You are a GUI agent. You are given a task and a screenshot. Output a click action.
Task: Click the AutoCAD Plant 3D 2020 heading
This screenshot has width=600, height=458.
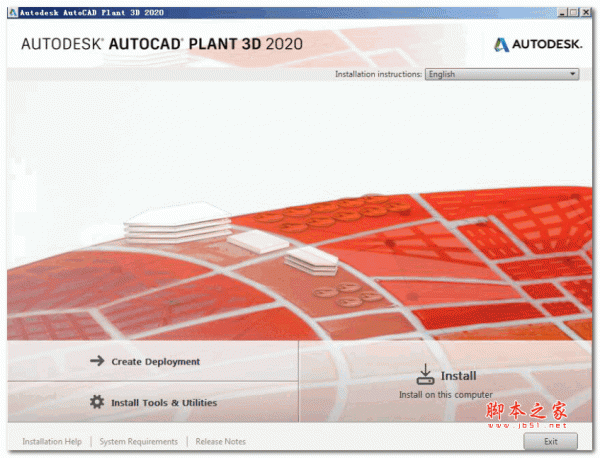click(x=162, y=44)
